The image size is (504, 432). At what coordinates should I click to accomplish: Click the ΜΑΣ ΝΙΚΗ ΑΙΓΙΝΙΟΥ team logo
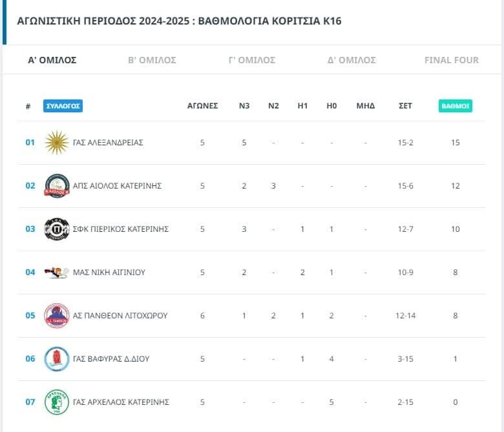[x=56, y=273]
